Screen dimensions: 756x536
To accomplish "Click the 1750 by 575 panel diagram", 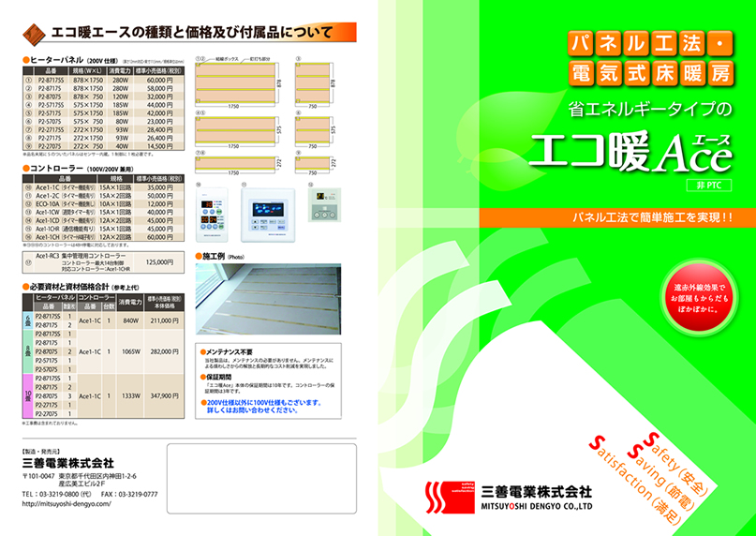I will pos(235,130).
